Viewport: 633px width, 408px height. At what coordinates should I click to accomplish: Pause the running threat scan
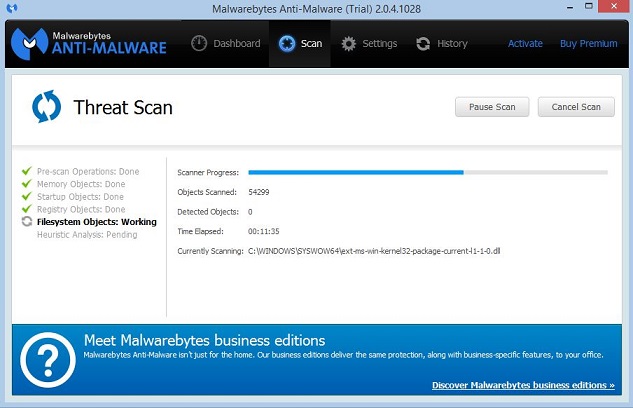tap(492, 107)
